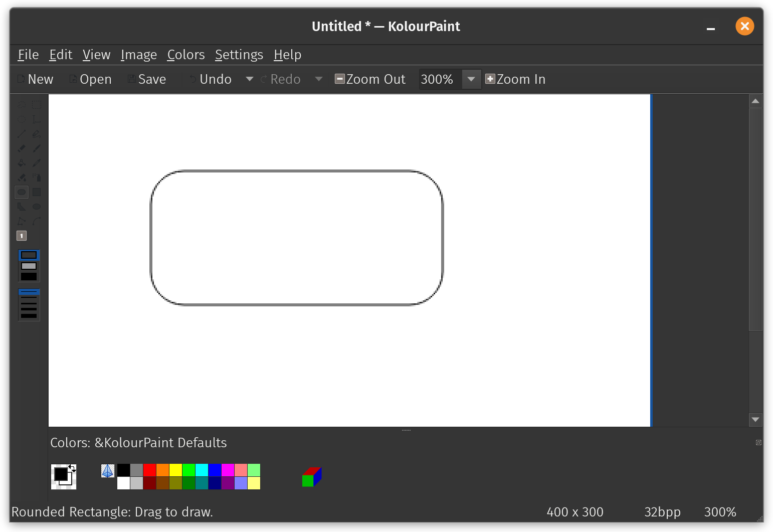This screenshot has height=532, width=773.
Task: Choose the no-fill shape style option
Action: coord(29,255)
